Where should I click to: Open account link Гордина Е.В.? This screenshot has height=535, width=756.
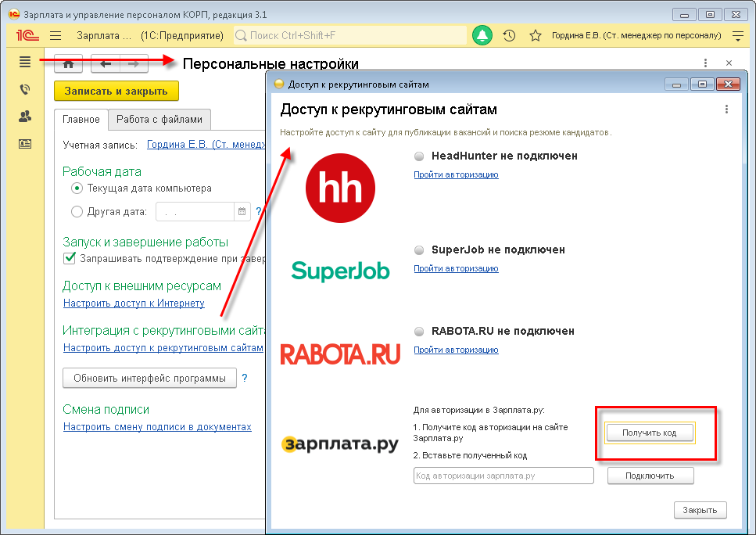tap(206, 145)
